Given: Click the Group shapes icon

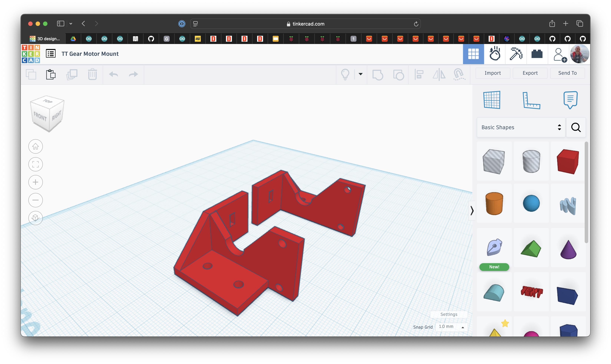Looking at the screenshot, I should (378, 75).
